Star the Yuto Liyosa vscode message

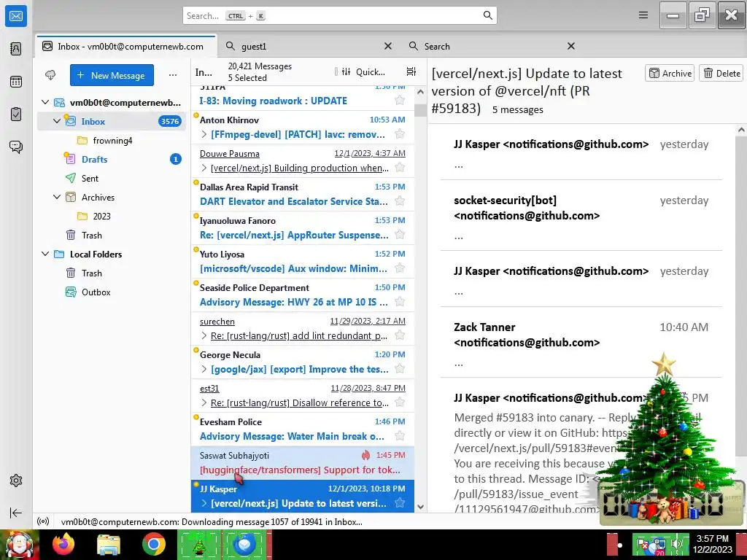pyautogui.click(x=400, y=268)
